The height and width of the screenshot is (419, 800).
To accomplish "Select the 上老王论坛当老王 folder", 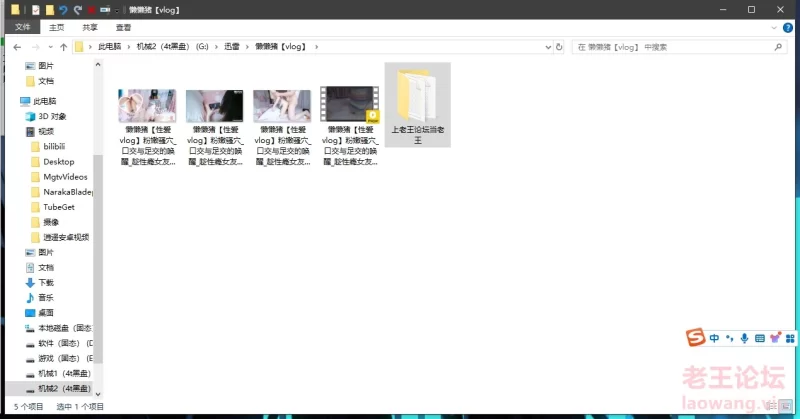I will pos(418,105).
